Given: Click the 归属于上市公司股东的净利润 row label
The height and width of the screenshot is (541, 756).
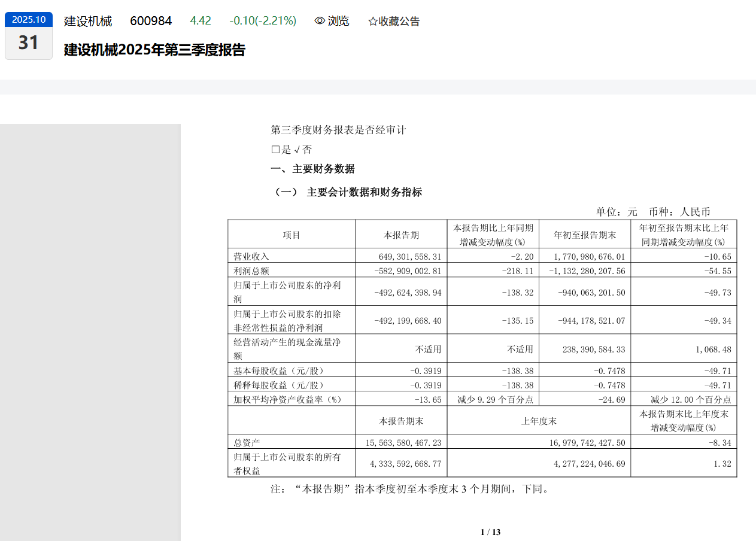Looking at the screenshot, I should [287, 292].
